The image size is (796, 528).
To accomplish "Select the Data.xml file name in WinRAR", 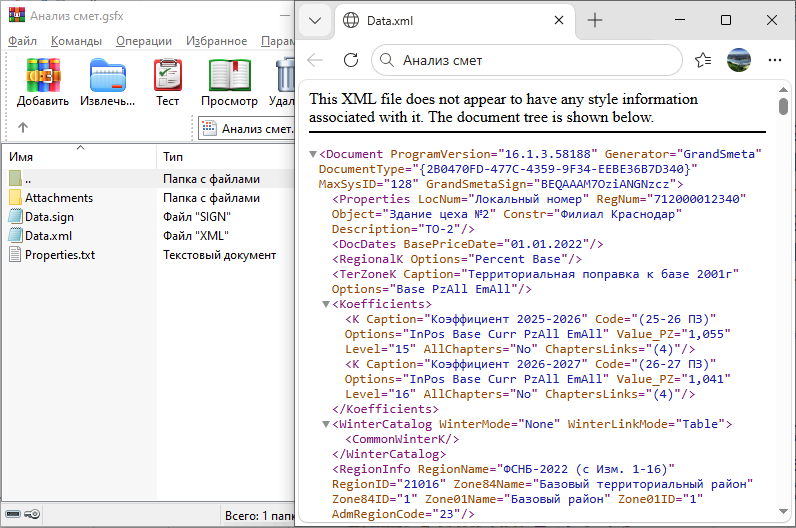I will pos(48,236).
